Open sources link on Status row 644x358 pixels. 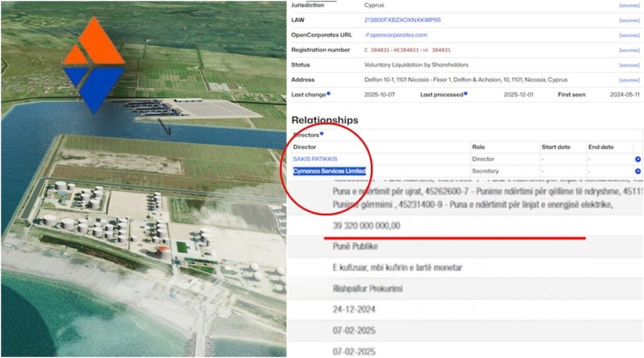click(x=629, y=65)
